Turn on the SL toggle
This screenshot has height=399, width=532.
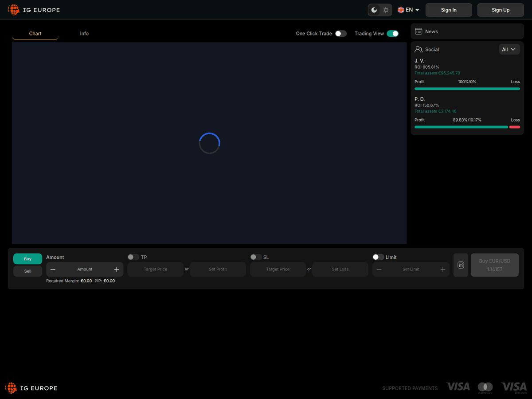[255, 257]
